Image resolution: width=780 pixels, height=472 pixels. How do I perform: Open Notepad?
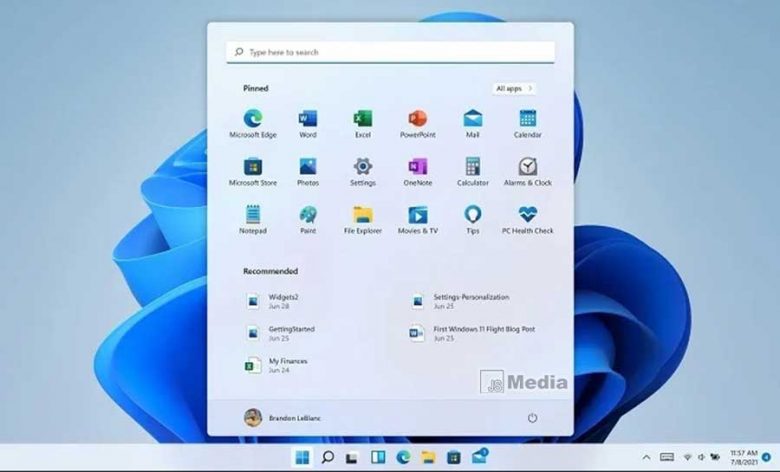[x=253, y=219]
